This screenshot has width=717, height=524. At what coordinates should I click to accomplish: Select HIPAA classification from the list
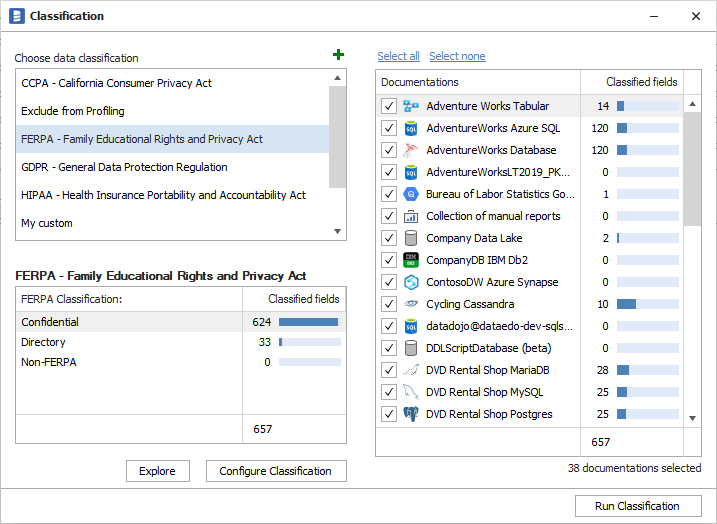[x=163, y=195]
